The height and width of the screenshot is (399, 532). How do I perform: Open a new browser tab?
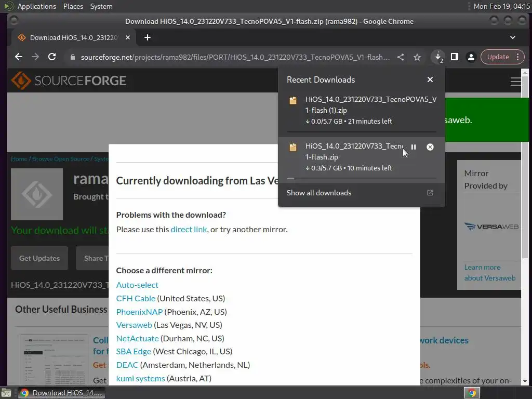click(x=147, y=37)
